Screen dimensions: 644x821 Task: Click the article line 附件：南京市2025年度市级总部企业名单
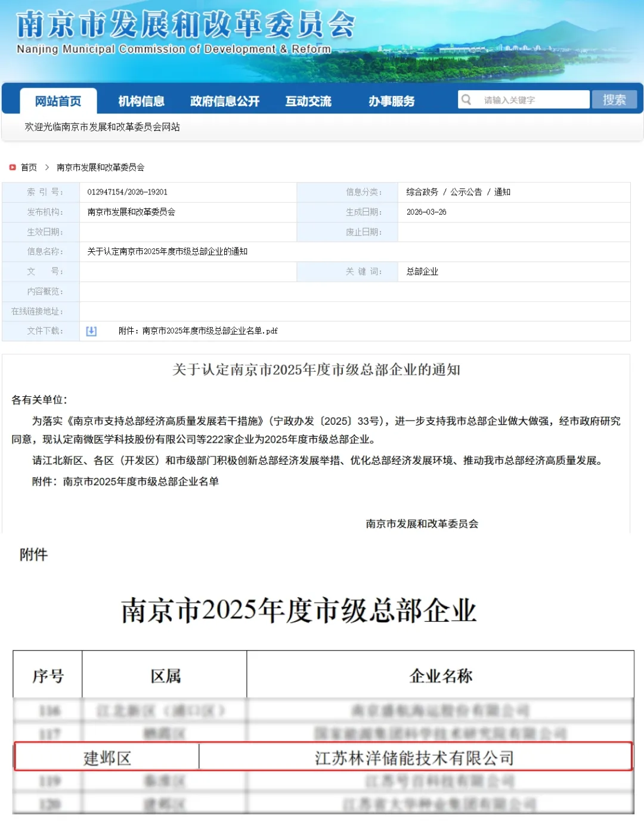125,482
